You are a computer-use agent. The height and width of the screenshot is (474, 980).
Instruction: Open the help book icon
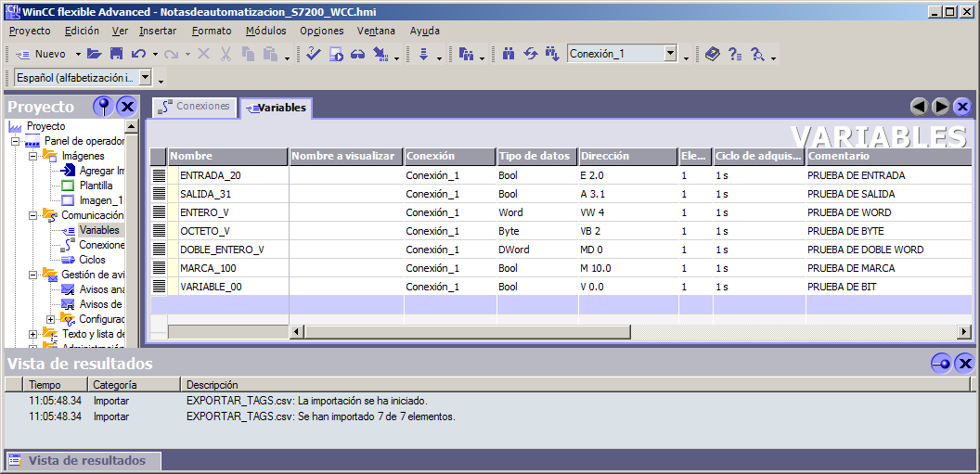coord(713,55)
